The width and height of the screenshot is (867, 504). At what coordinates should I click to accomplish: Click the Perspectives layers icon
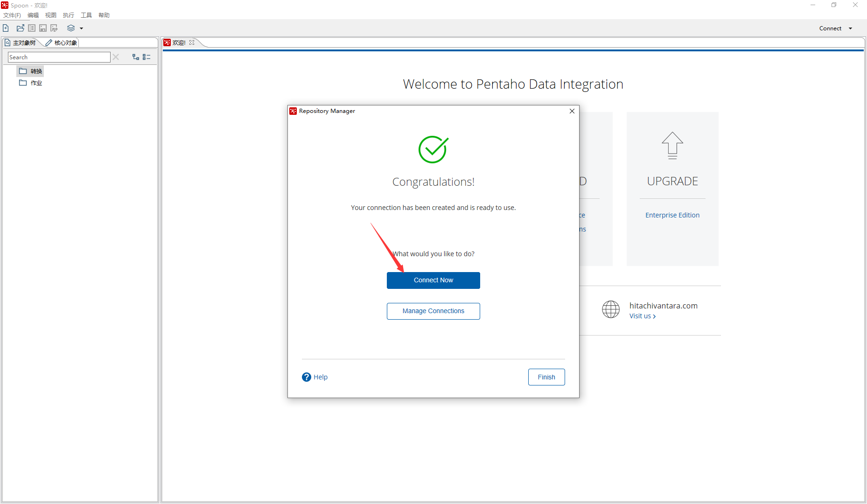[x=71, y=28]
